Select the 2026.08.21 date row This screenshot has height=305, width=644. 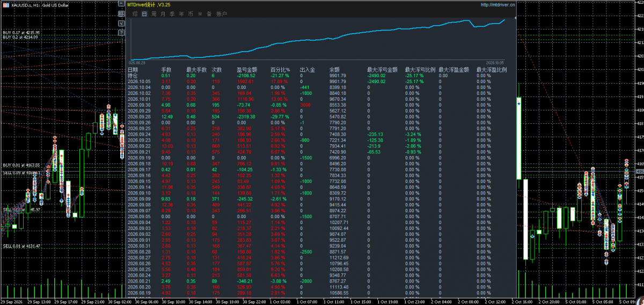tap(138, 281)
